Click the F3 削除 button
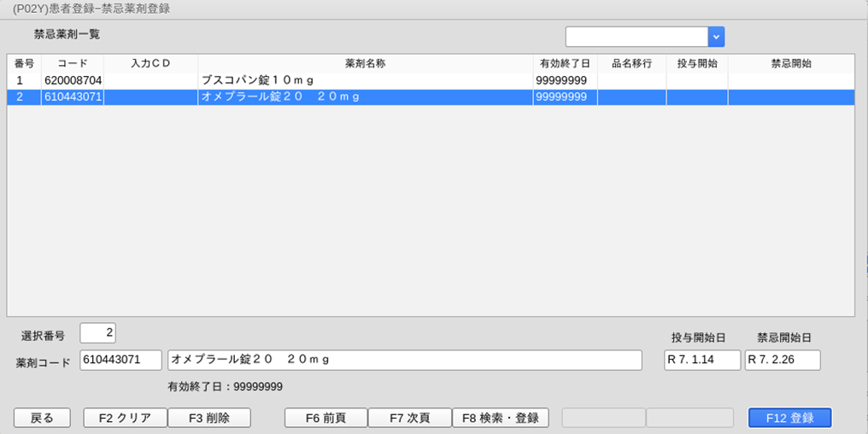Image resolution: width=868 pixels, height=434 pixels. tap(209, 418)
